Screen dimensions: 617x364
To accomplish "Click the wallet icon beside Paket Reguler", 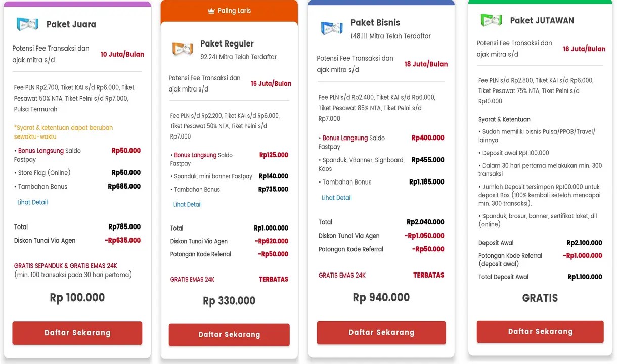I will (x=183, y=49).
